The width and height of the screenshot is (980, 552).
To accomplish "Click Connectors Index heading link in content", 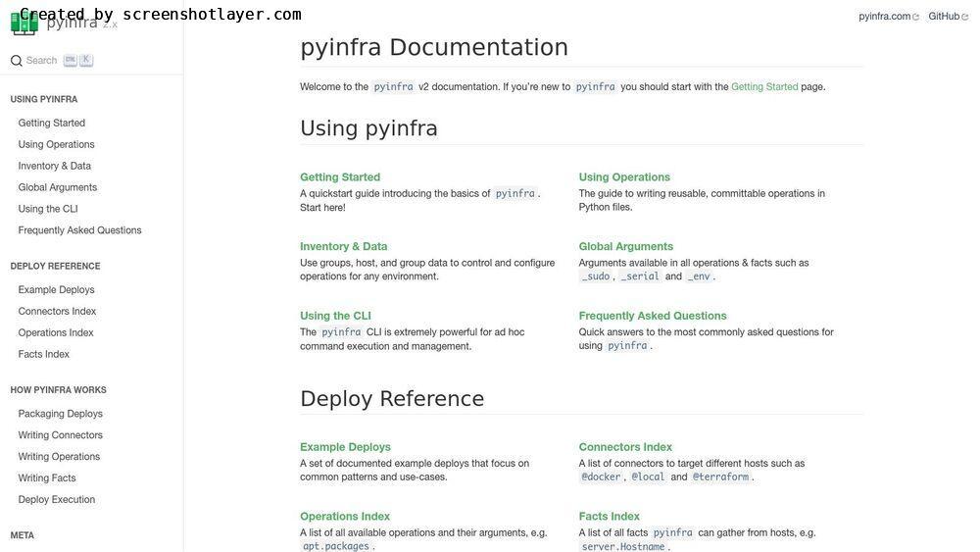I will click(x=625, y=447).
